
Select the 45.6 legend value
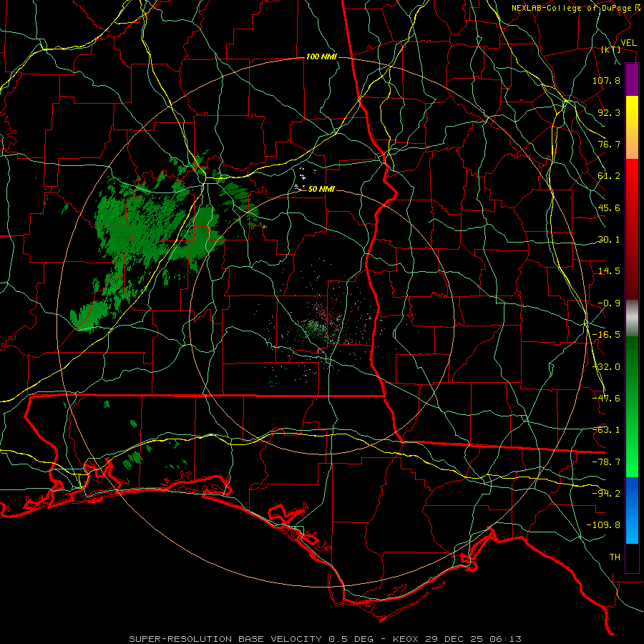point(609,208)
